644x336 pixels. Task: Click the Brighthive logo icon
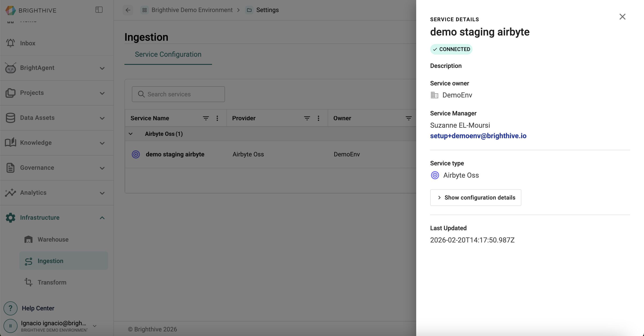[11, 10]
